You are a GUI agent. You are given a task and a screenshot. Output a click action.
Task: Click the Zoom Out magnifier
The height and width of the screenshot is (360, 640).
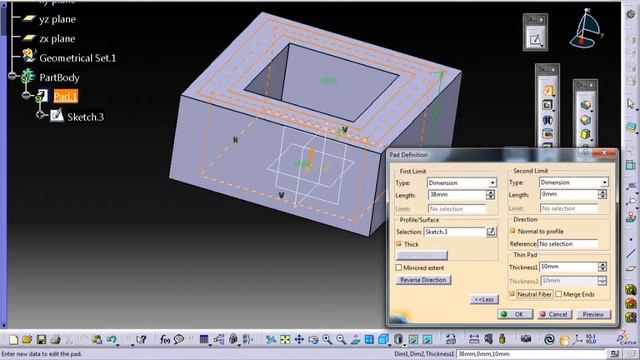click(x=341, y=340)
